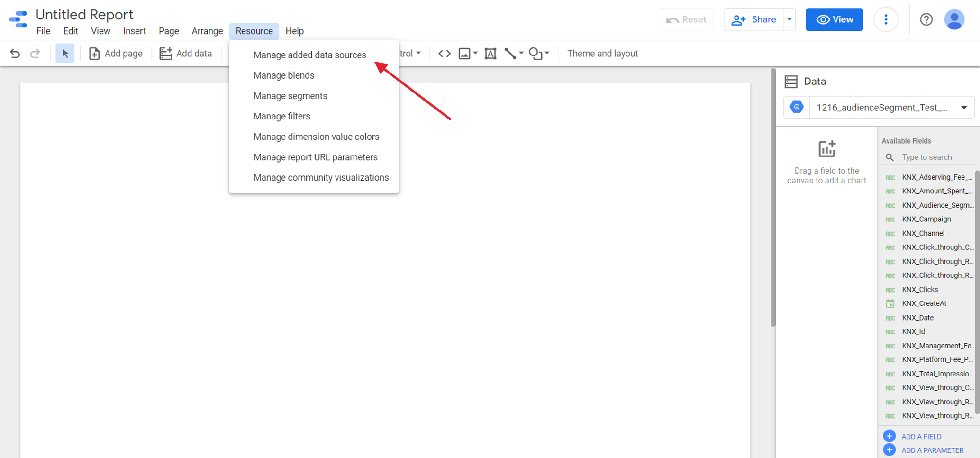Expand the image insert dropdown
The height and width of the screenshot is (458, 980).
[475, 54]
